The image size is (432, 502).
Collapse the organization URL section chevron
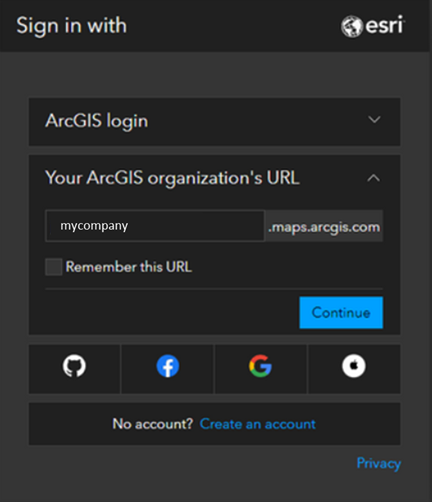373,178
